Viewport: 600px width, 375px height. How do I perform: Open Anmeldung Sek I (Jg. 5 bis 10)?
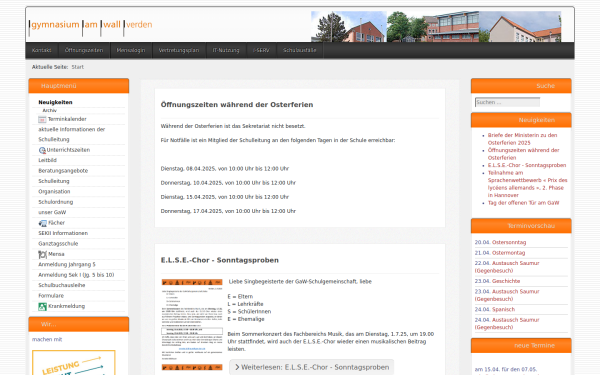point(76,275)
